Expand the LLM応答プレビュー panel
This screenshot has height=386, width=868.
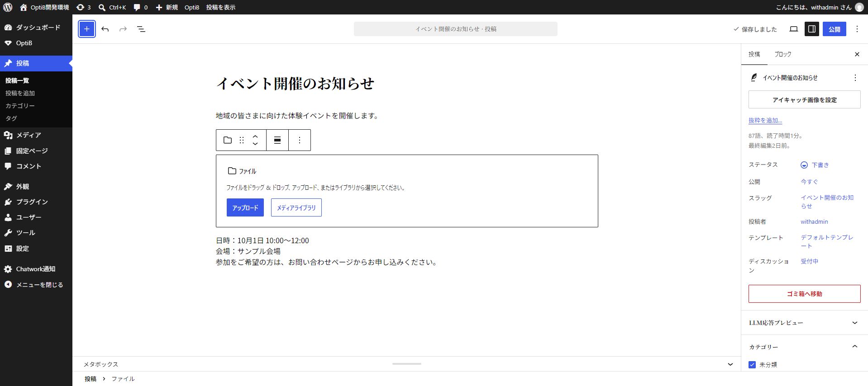pos(804,323)
